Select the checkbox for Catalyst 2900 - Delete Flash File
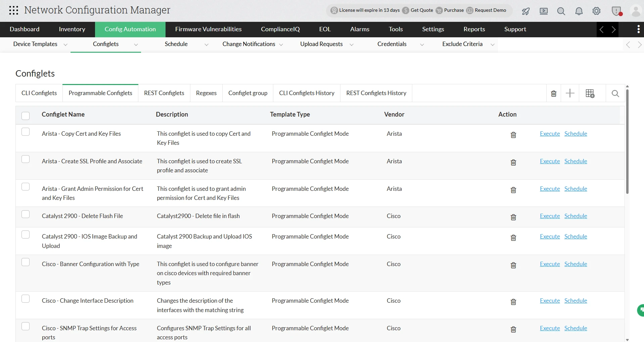The width and height of the screenshot is (644, 342). (26, 214)
